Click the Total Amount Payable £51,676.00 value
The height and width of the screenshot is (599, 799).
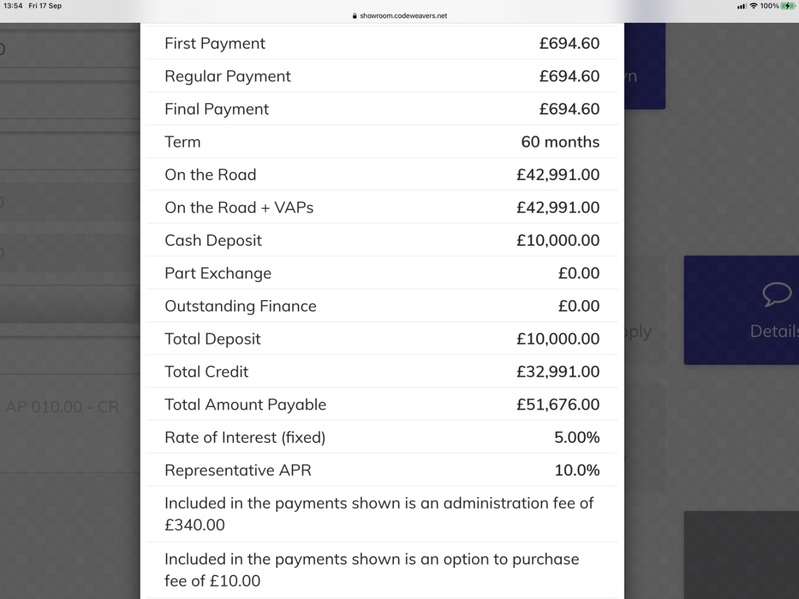click(558, 404)
